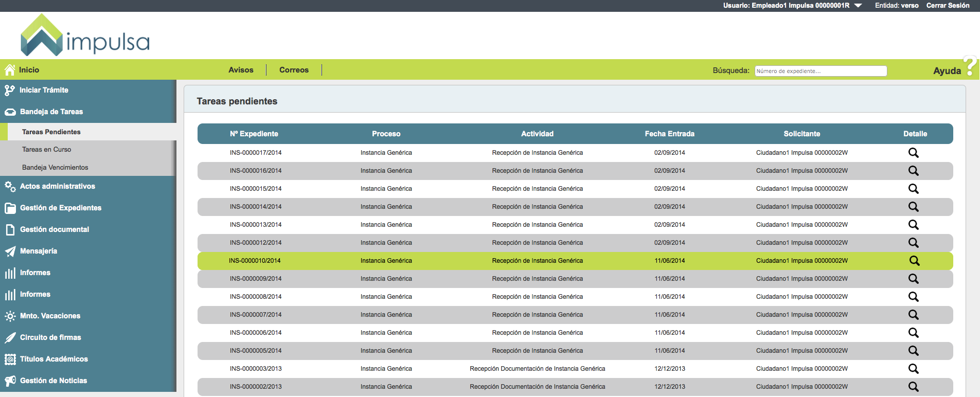The width and height of the screenshot is (980, 397).
Task: Click the Usuario Empleado1 Impulsa label
Action: point(786,6)
